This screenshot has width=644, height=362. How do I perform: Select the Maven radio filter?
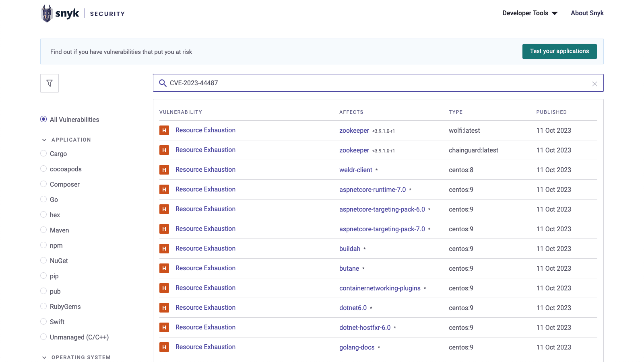(43, 230)
